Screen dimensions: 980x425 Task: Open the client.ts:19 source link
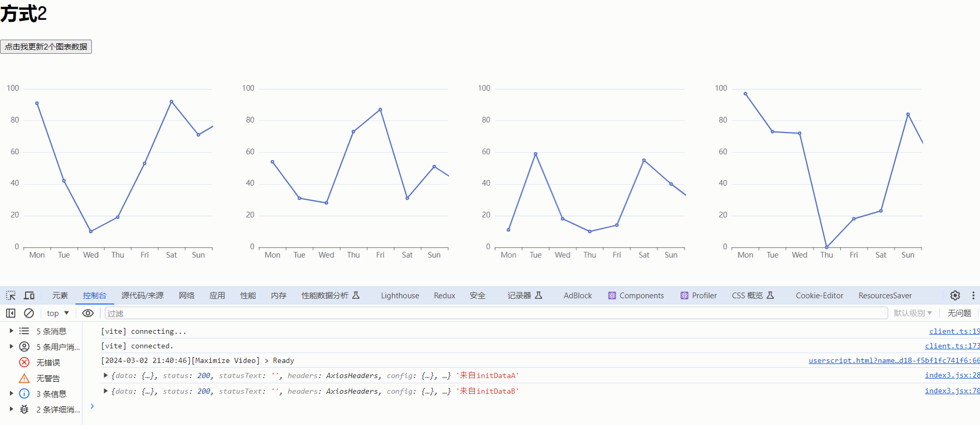pyautogui.click(x=954, y=331)
